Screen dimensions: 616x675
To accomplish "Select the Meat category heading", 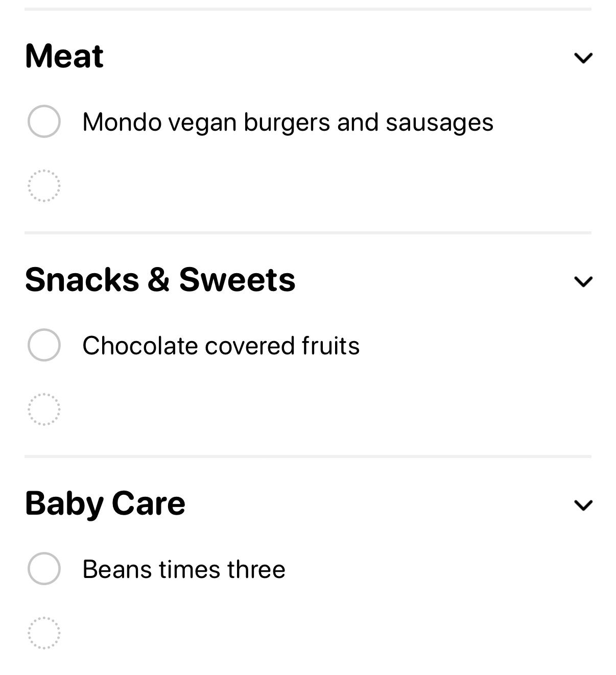I will [64, 56].
